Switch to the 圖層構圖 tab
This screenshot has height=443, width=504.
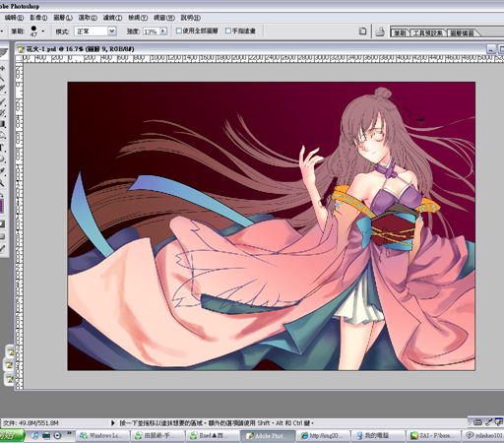(462, 32)
